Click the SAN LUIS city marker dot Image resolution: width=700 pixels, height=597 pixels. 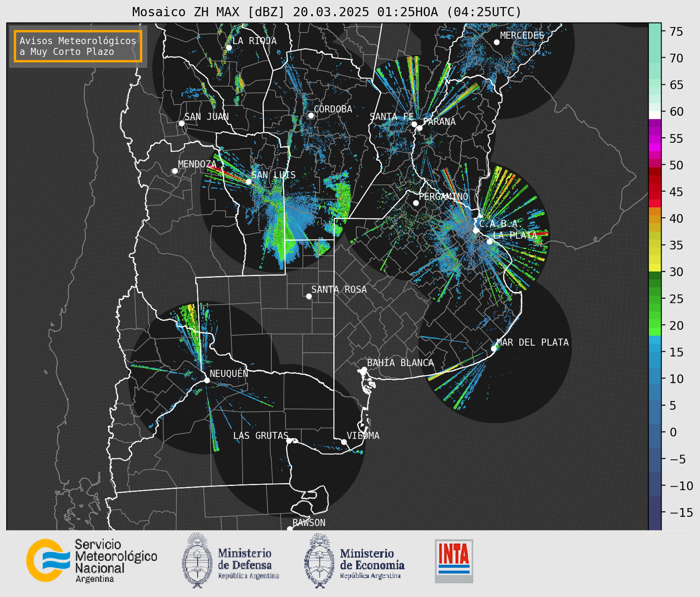coord(249,181)
